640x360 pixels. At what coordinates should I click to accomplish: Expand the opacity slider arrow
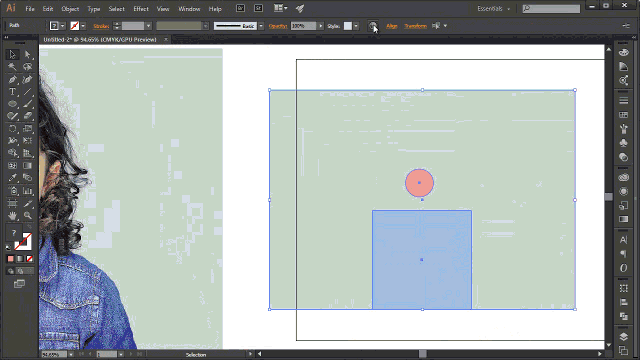(320, 26)
